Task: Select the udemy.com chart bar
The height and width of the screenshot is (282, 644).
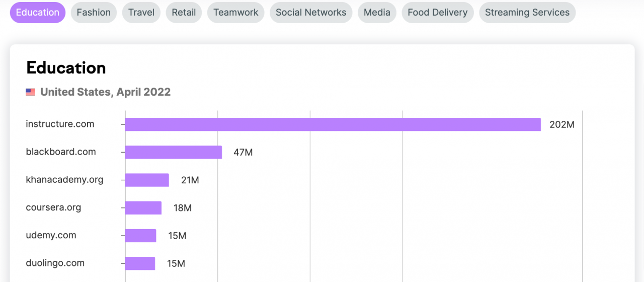Action: pos(141,235)
